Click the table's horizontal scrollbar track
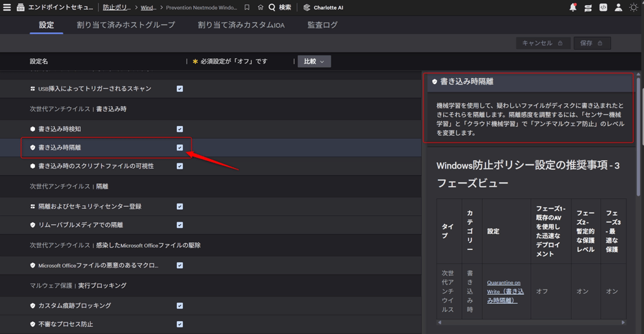 pyautogui.click(x=532, y=322)
